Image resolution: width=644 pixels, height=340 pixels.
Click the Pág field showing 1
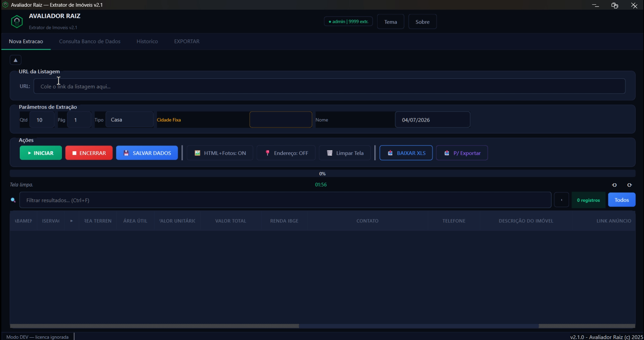79,120
